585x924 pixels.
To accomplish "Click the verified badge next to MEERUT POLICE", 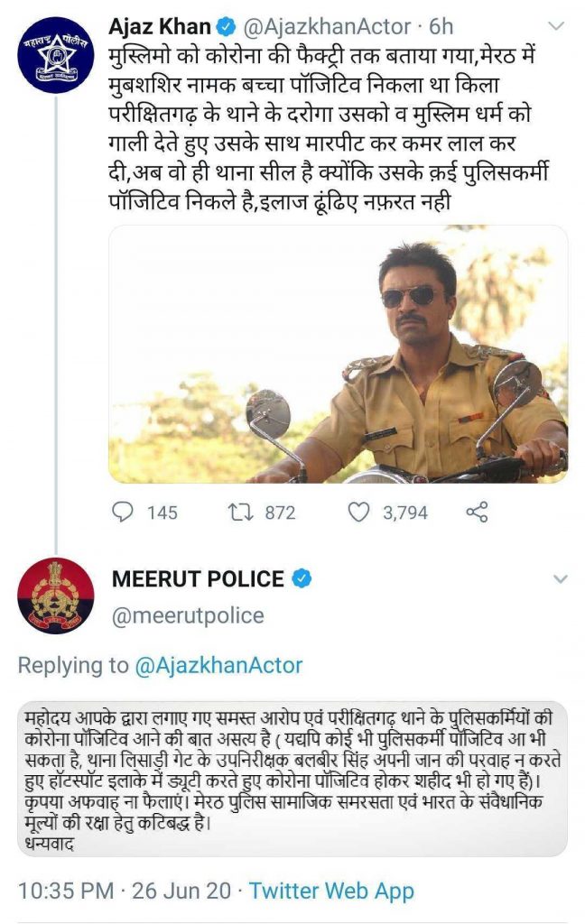I will (303, 578).
